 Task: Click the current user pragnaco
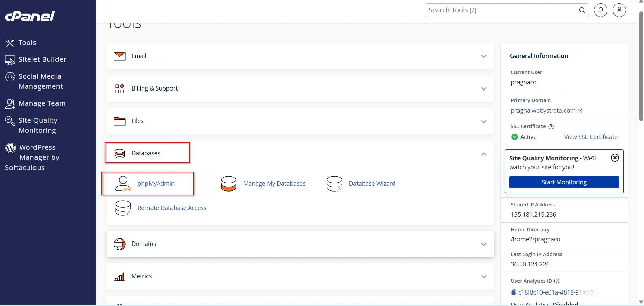524,82
